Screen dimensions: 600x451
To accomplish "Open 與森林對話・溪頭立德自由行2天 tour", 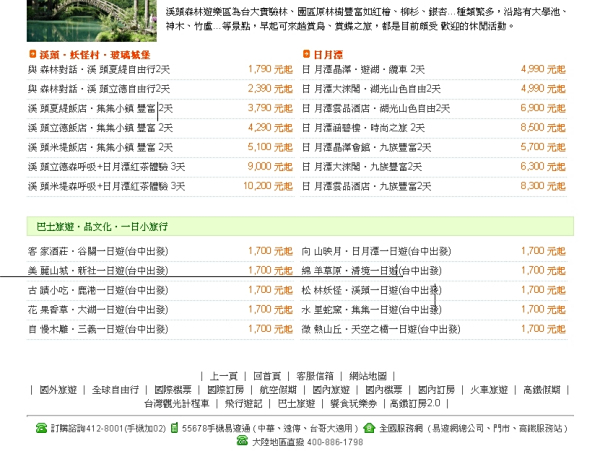I will (99, 89).
